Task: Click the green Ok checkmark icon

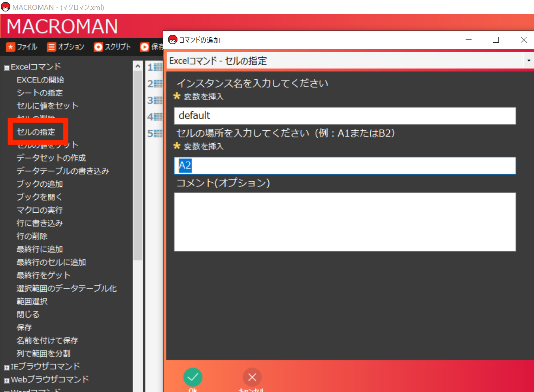Action: coord(193,377)
